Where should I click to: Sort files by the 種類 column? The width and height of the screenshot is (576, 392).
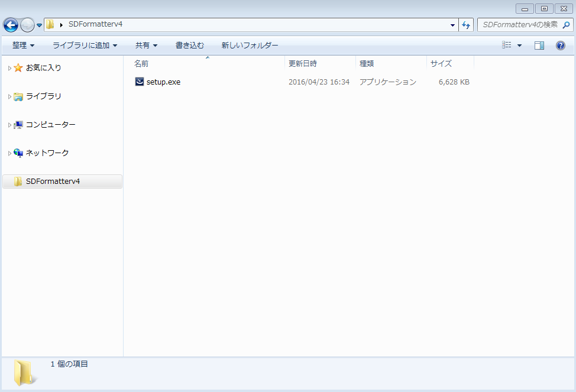tap(391, 63)
